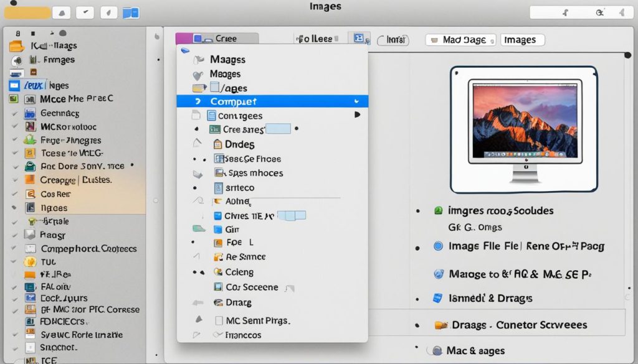
Task: Choose the highlighted Compuet entry
Action: [272, 101]
